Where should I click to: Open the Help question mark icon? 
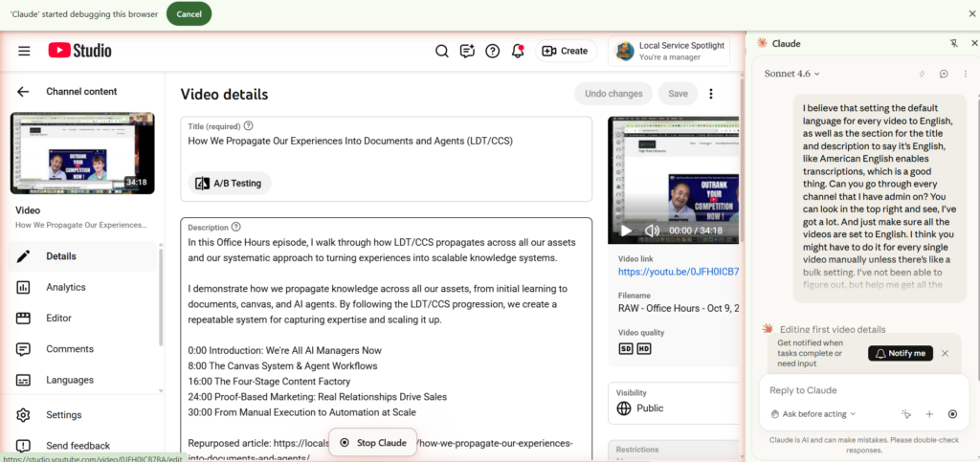[493, 51]
